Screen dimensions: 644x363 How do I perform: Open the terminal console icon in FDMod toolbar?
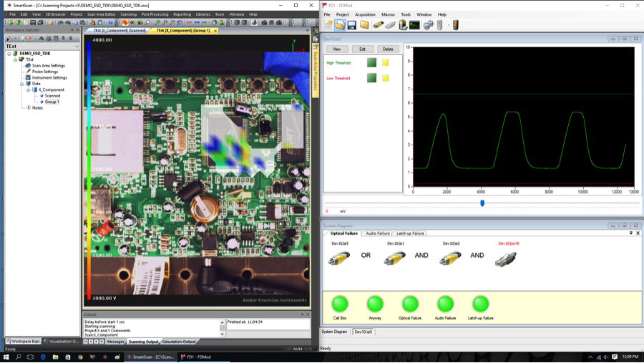coord(415,26)
